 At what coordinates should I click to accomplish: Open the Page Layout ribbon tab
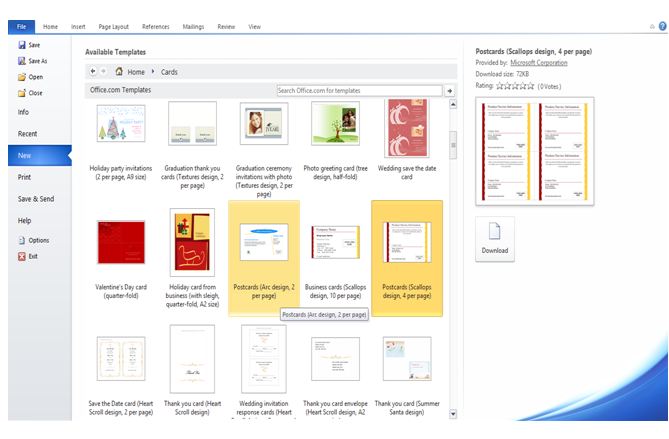click(x=114, y=26)
